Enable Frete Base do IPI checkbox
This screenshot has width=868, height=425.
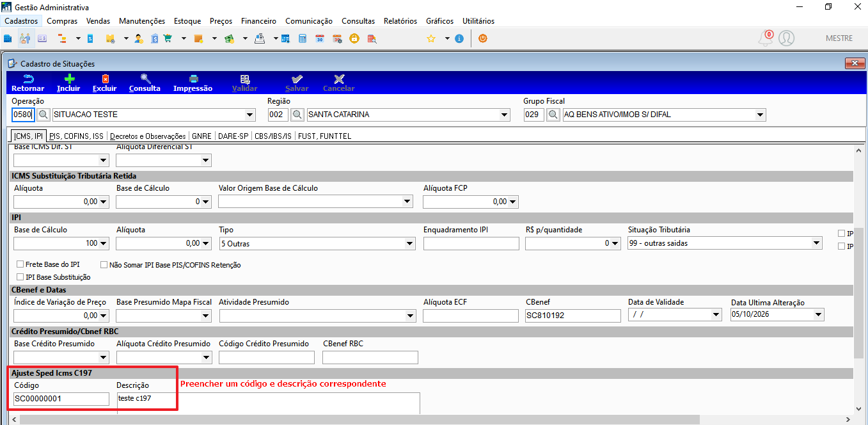point(20,264)
